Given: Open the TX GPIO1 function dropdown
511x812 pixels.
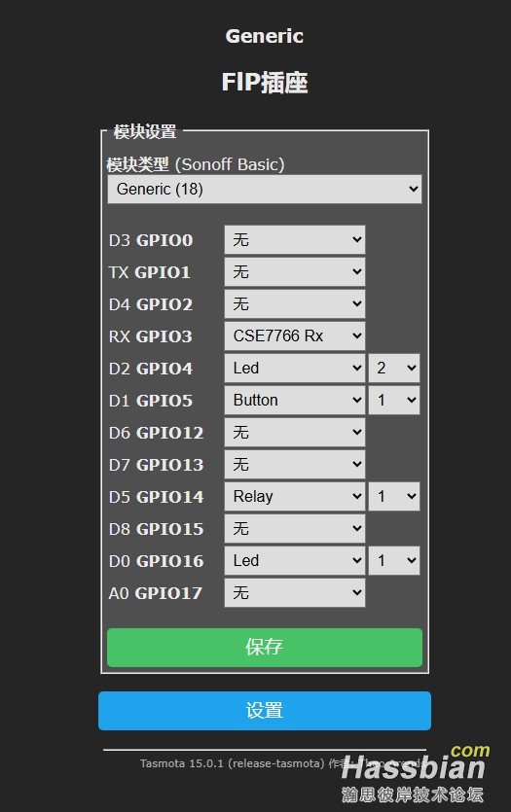Looking at the screenshot, I should click(x=294, y=272).
